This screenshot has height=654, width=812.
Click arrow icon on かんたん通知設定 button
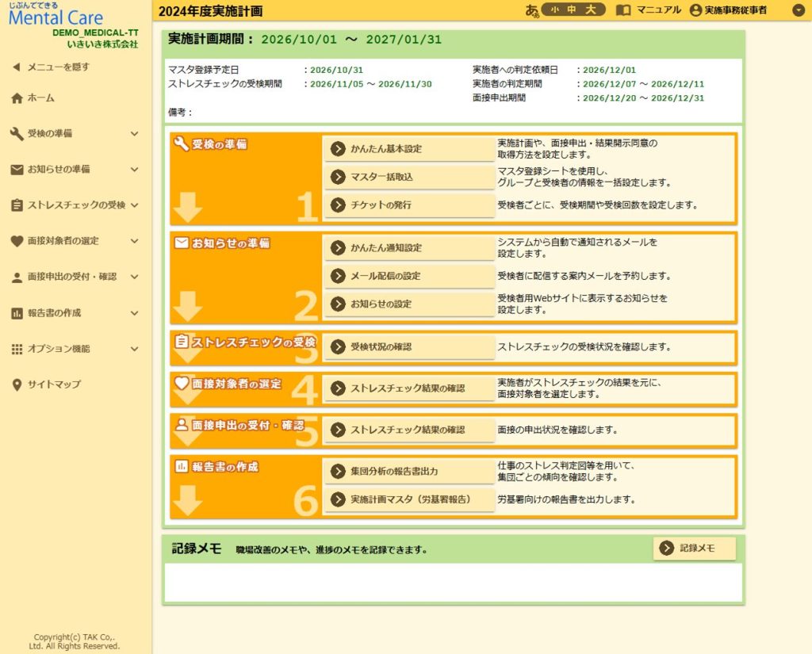[338, 248]
